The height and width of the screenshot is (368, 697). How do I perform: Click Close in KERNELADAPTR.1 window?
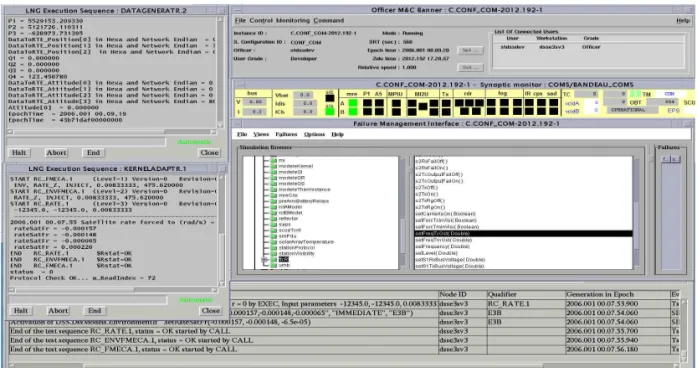click(x=211, y=311)
